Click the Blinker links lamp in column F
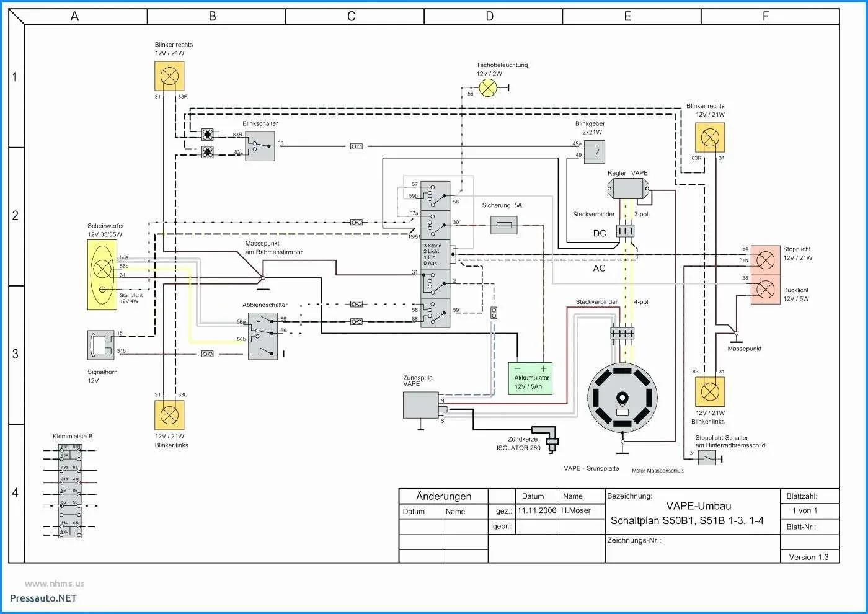This screenshot has height=614, width=868. click(x=709, y=392)
